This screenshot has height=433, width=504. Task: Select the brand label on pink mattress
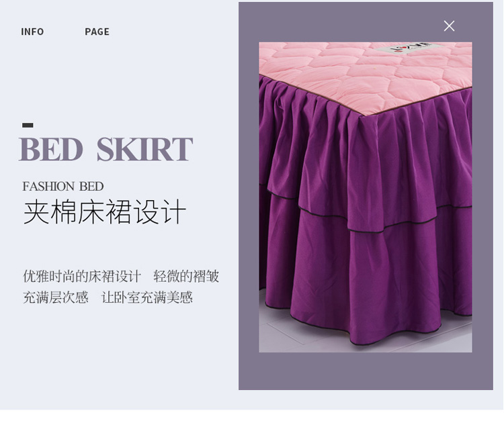click(408, 48)
